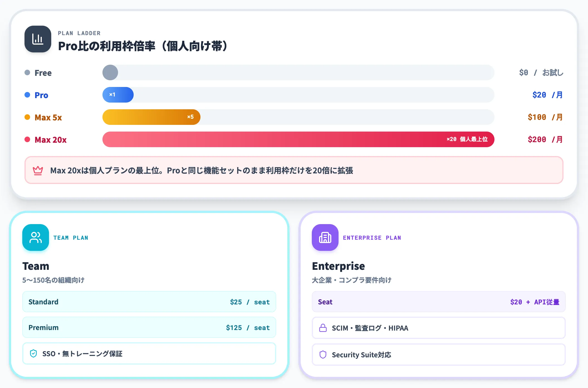Click the $20 + API従量 price text
This screenshot has width=588, height=388.
(x=535, y=302)
